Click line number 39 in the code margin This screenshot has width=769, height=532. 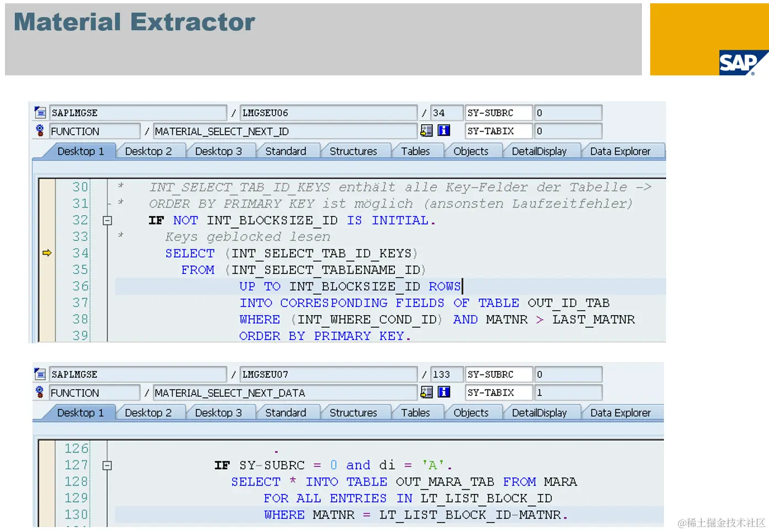[80, 335]
